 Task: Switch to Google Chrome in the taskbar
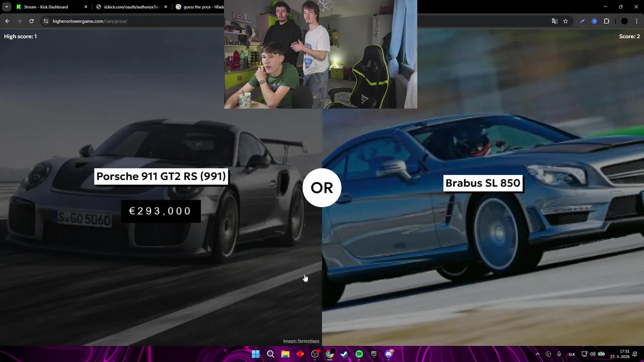coord(330,354)
